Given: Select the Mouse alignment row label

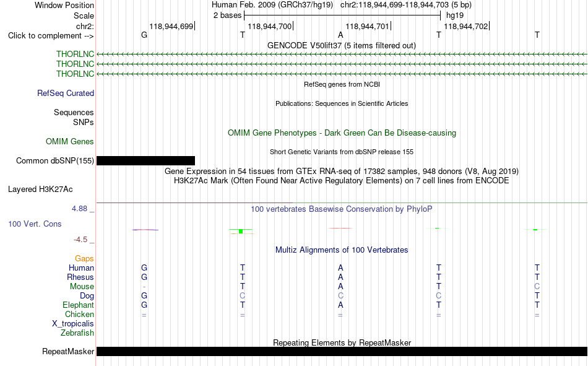Looking at the screenshot, I should (x=82, y=286).
